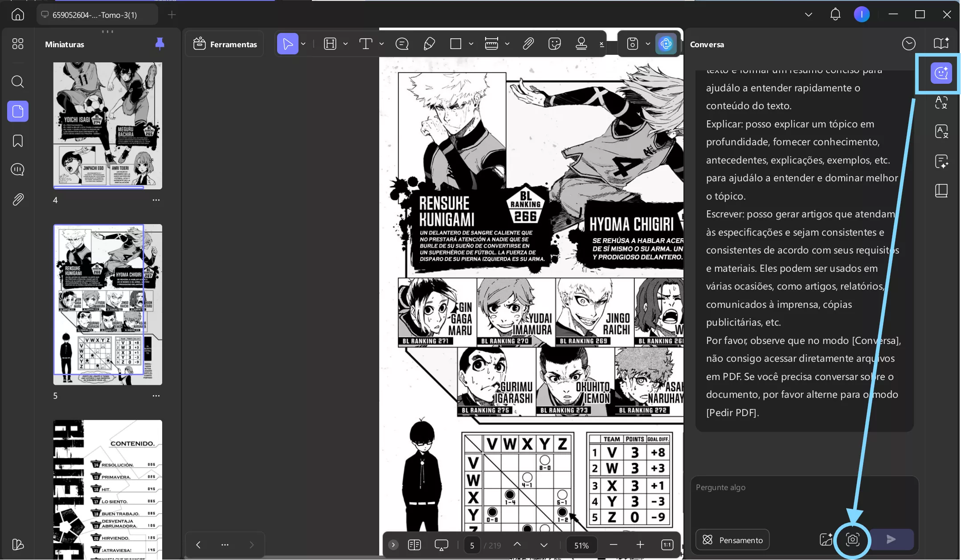Attach a file with the paperclip tool
Image resolution: width=961 pixels, height=560 pixels.
click(x=528, y=44)
